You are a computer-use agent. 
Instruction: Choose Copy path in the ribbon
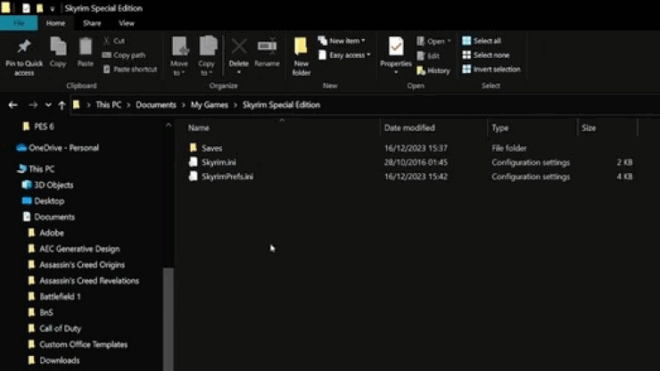point(124,55)
